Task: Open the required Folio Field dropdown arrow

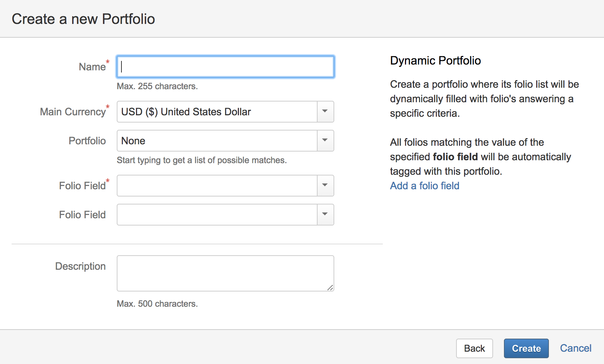Action: tap(325, 186)
